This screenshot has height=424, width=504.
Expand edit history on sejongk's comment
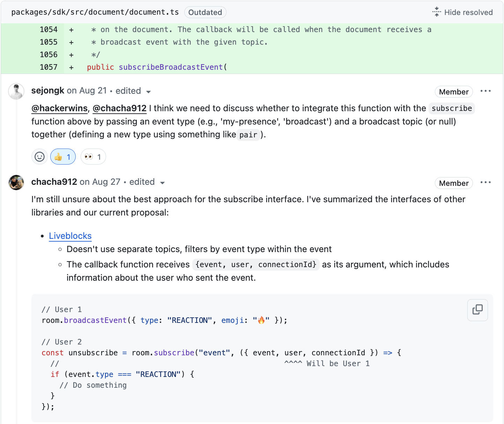pyautogui.click(x=133, y=91)
